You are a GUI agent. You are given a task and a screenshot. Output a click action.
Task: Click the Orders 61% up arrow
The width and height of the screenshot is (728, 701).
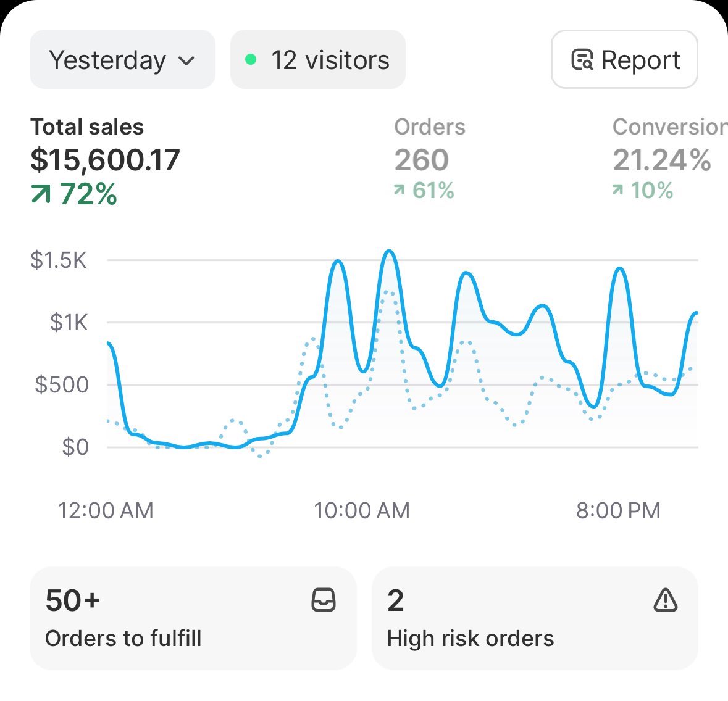(x=400, y=191)
